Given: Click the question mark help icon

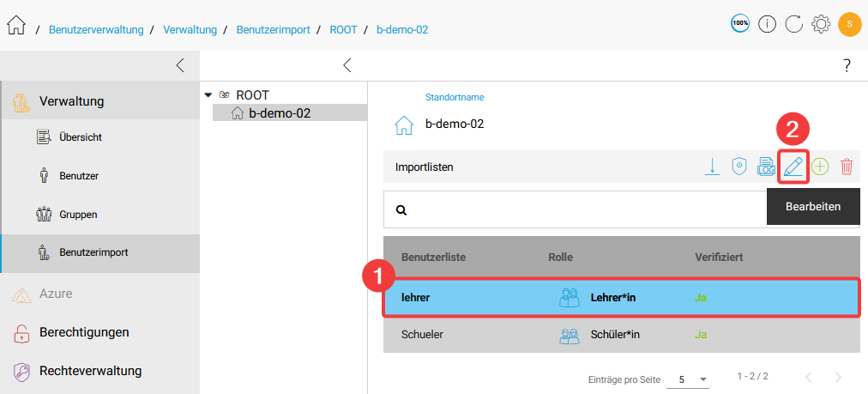Looking at the screenshot, I should (847, 65).
